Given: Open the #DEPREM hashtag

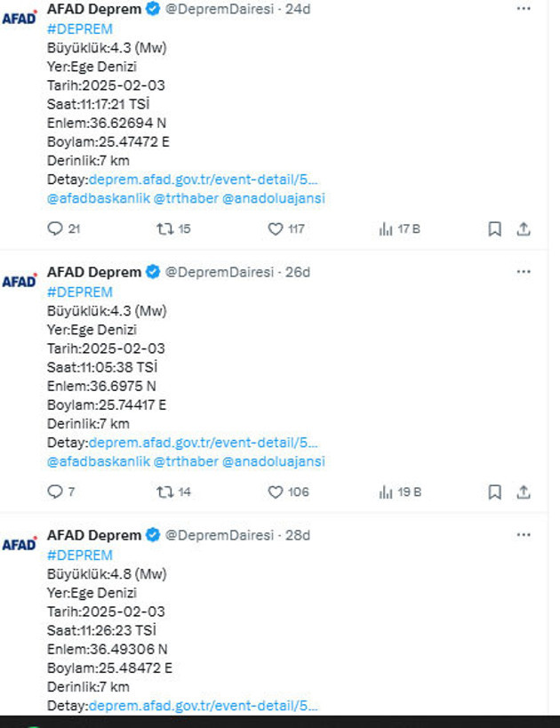Looking at the screenshot, I should [82, 28].
